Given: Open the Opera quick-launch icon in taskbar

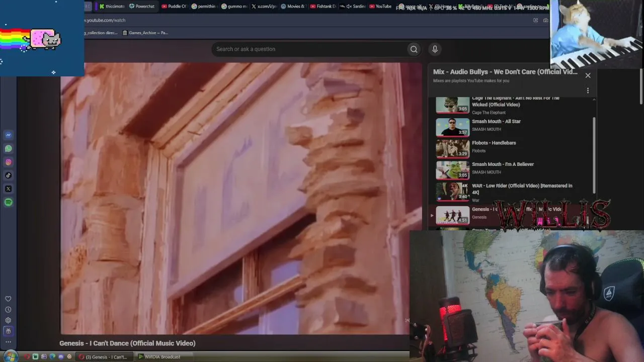Looking at the screenshot, I should pyautogui.click(x=27, y=357).
